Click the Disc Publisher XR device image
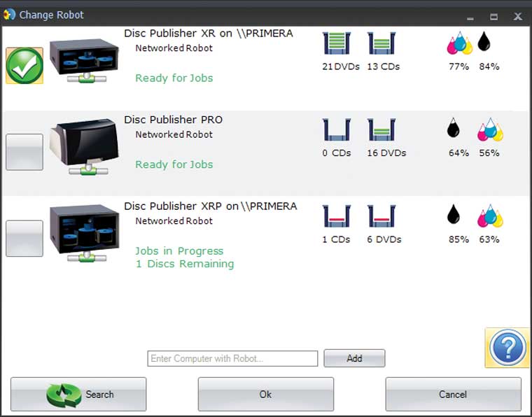 click(x=84, y=61)
